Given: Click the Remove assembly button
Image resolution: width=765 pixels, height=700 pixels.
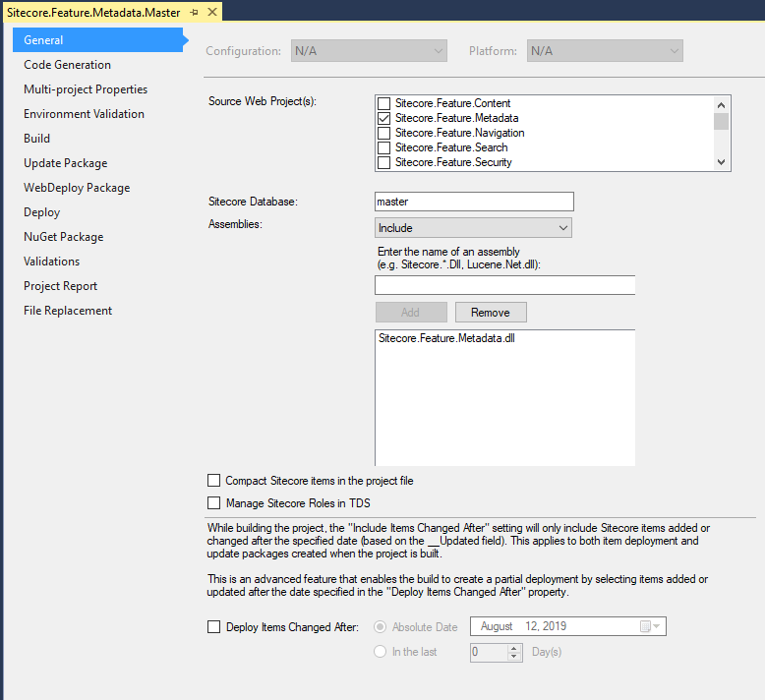Looking at the screenshot, I should 491,313.
